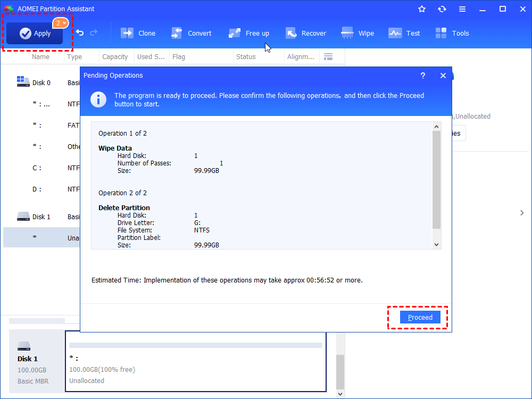
Task: Sort by Used Space column header
Action: [151, 57]
